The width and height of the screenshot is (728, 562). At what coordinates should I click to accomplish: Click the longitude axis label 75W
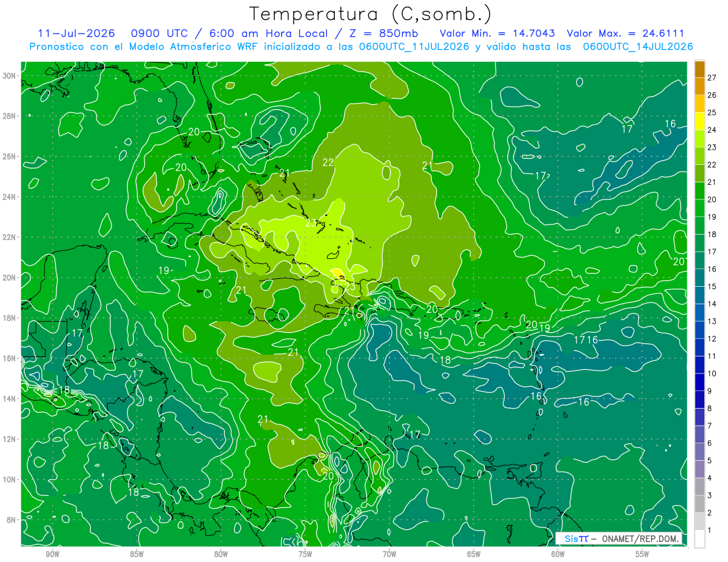(x=305, y=554)
